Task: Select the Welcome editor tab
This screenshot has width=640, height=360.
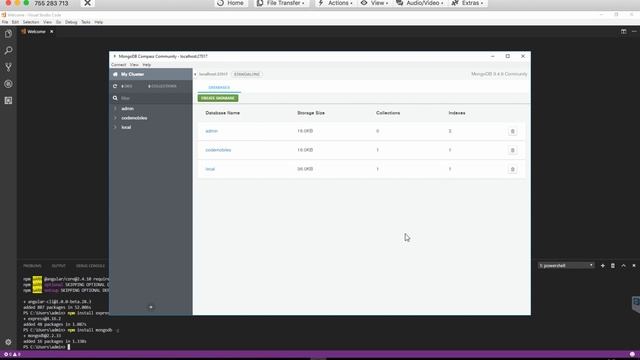Action: point(37,31)
